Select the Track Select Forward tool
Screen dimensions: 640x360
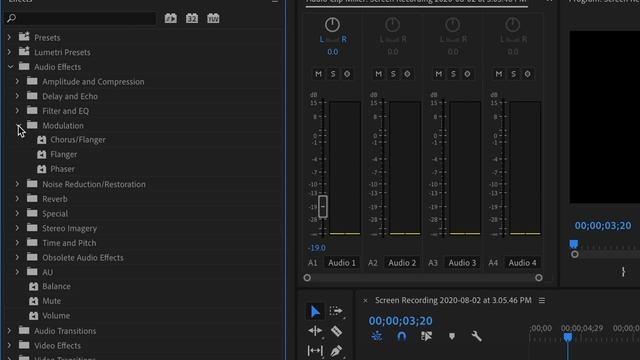[336, 311]
